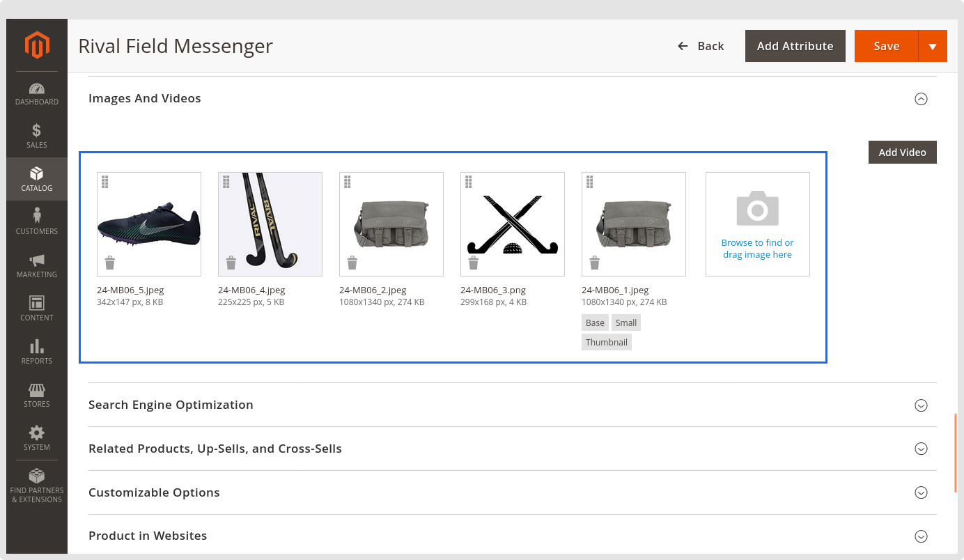
Task: Click the Add Video button
Action: click(902, 153)
